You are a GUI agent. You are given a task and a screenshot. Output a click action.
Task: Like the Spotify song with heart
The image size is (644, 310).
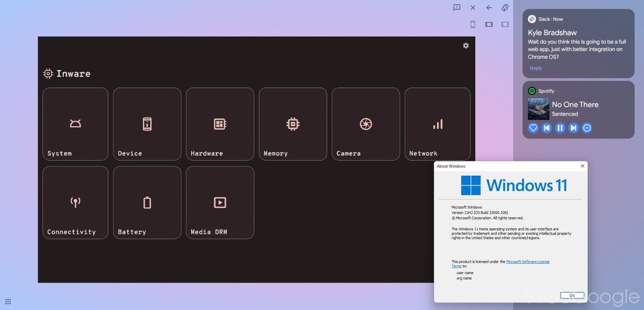[533, 128]
